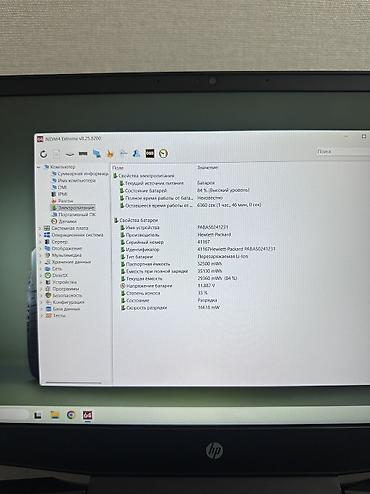The width and height of the screenshot is (370, 494).
Task: Select Портативный ПК in the tree
Action: point(73,214)
